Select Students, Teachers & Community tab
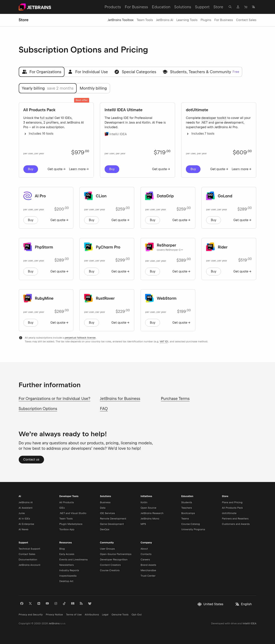This screenshot has width=275, height=644. pyautogui.click(x=201, y=72)
